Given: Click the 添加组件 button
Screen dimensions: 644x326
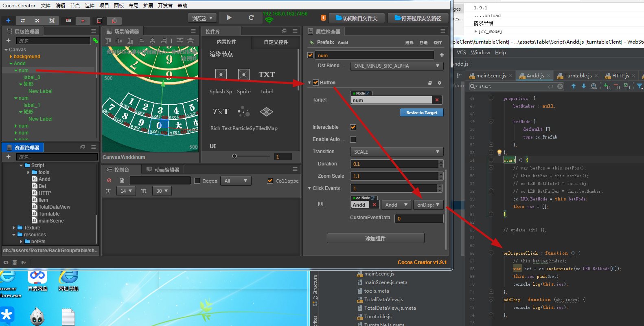Looking at the screenshot, I should [x=375, y=238].
